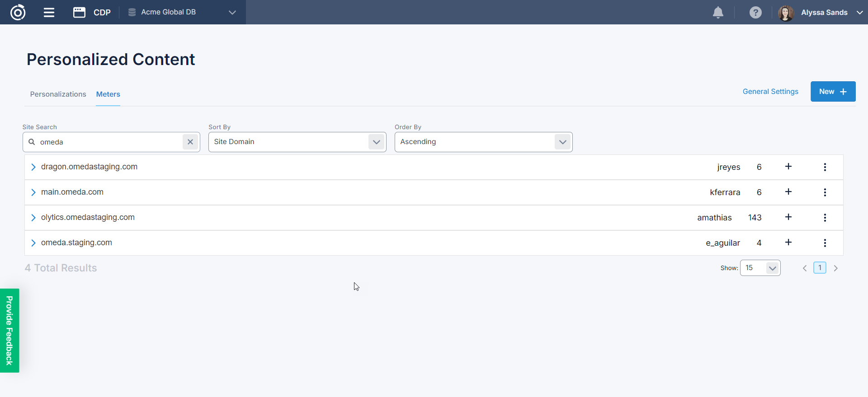This screenshot has width=868, height=397.
Task: Switch to the Personalizations tab
Action: pos(58,94)
